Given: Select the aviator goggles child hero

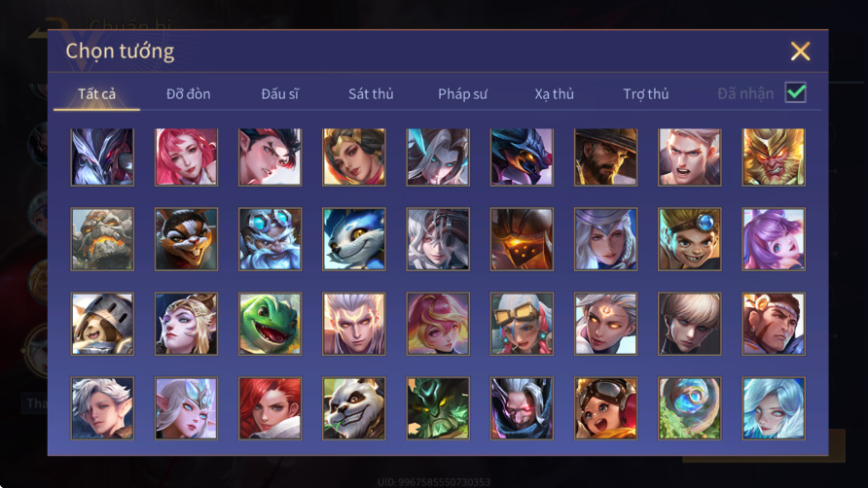Looking at the screenshot, I should click(605, 408).
